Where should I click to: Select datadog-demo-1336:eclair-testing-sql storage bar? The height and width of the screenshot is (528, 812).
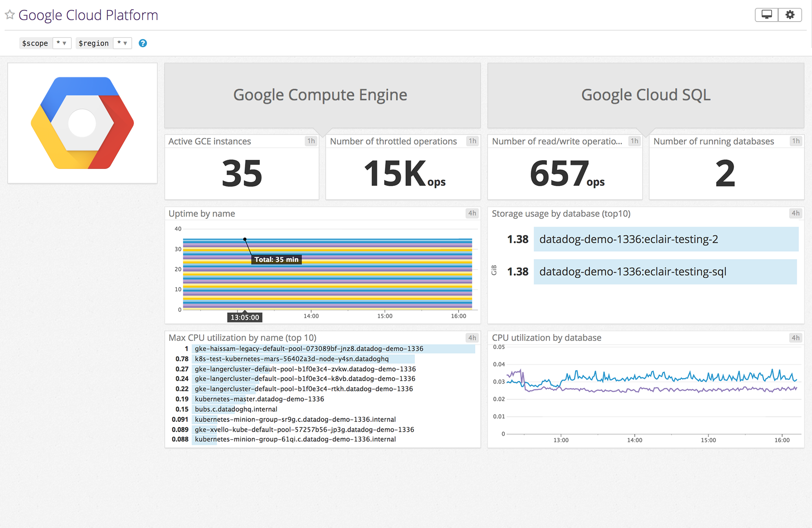coord(665,271)
